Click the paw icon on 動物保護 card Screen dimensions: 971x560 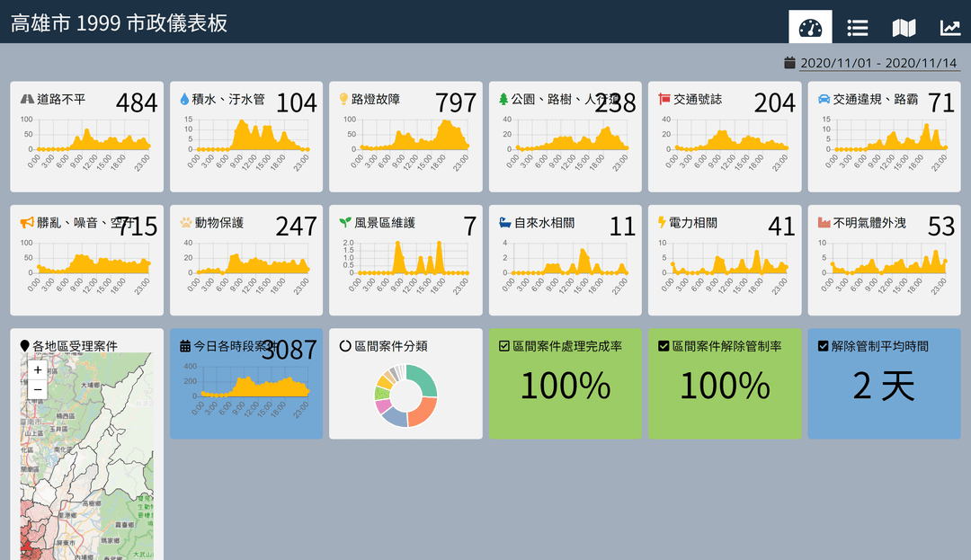click(185, 222)
